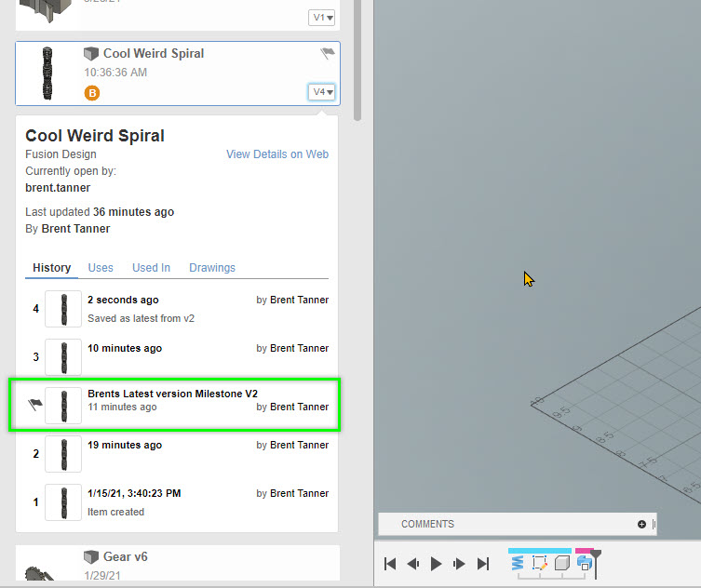This screenshot has height=588, width=701.
Task: Select version 2 thumbnail from 19 minutes ago
Action: (63, 453)
